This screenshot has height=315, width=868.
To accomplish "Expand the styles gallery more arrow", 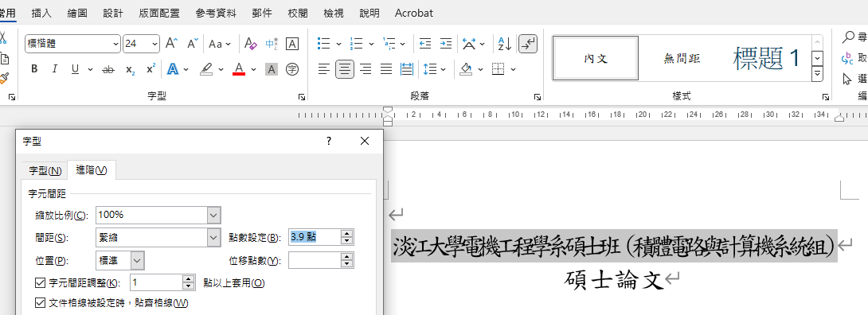I will point(817,73).
